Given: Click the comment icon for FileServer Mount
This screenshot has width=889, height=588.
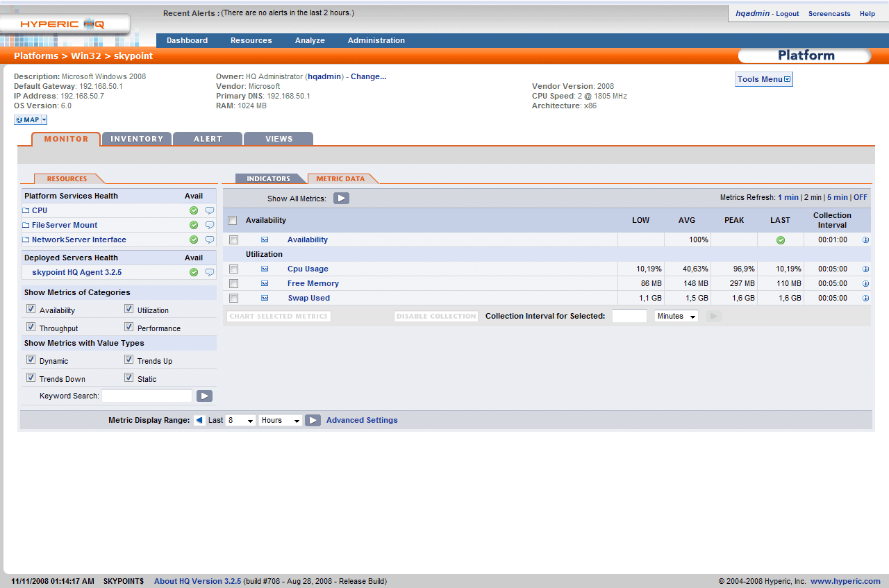Looking at the screenshot, I should point(210,225).
